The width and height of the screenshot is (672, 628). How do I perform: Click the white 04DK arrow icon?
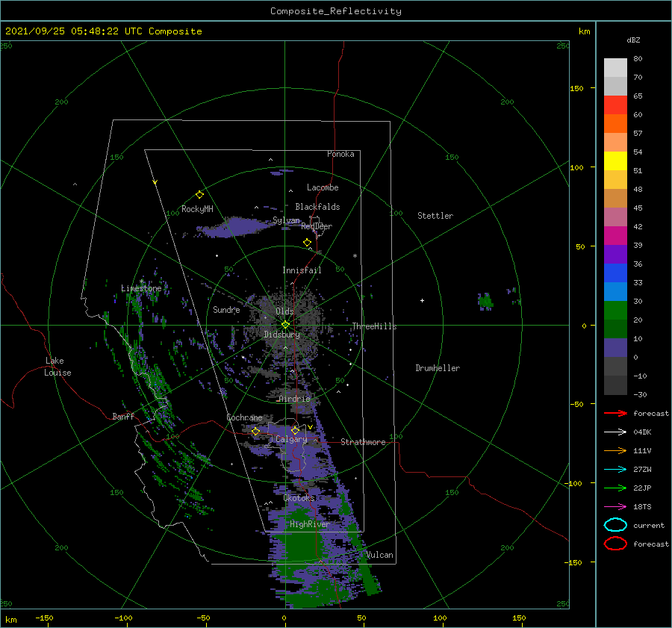615,432
